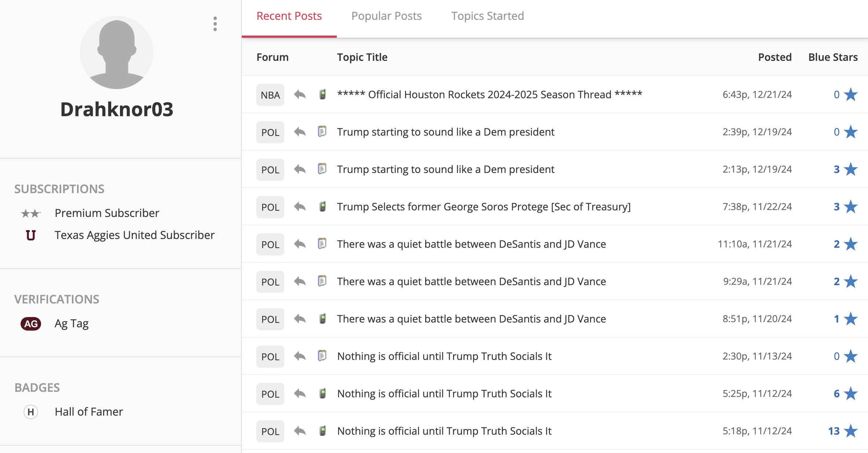Click phone icon on 8:51p DeSantis Vance post
The height and width of the screenshot is (453, 868).
coord(322,319)
